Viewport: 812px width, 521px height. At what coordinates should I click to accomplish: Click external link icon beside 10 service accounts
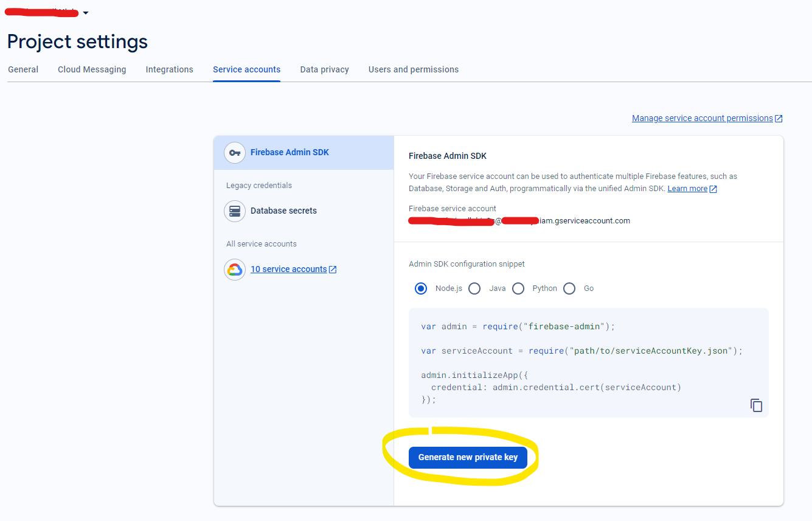pyautogui.click(x=333, y=270)
